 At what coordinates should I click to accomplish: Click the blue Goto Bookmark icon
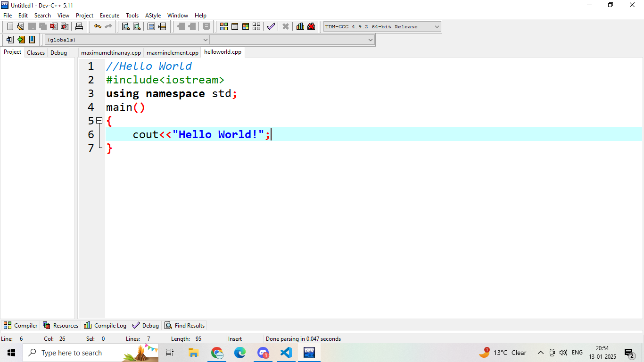(32, 40)
